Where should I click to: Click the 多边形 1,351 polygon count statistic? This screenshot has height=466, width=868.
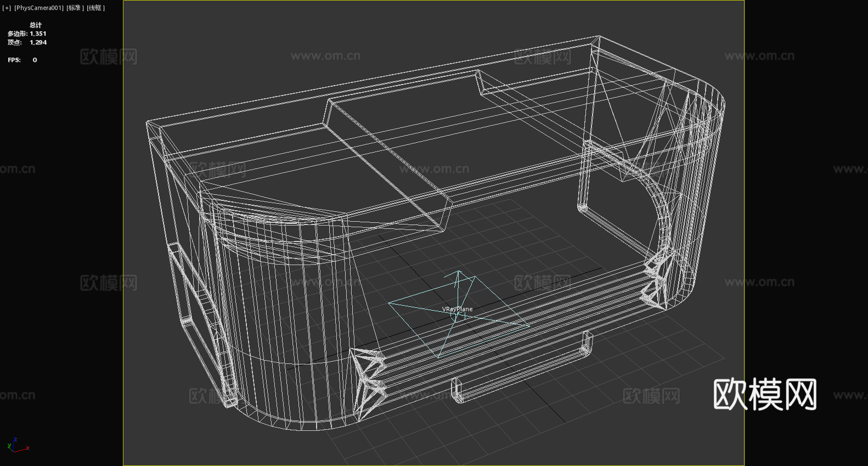point(27,33)
